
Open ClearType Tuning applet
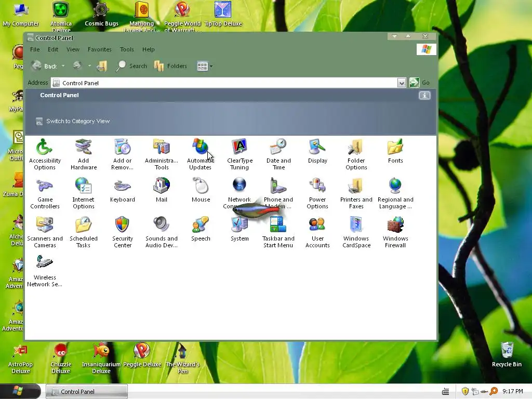click(x=240, y=154)
